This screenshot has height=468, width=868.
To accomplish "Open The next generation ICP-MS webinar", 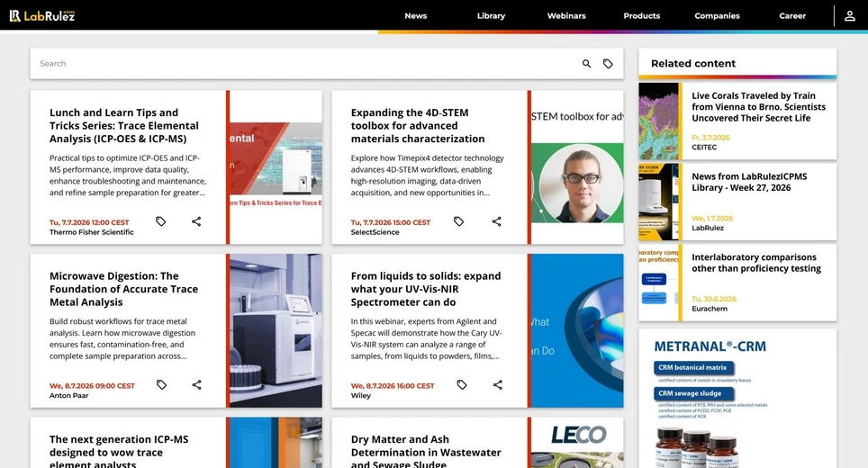I will pos(119,450).
